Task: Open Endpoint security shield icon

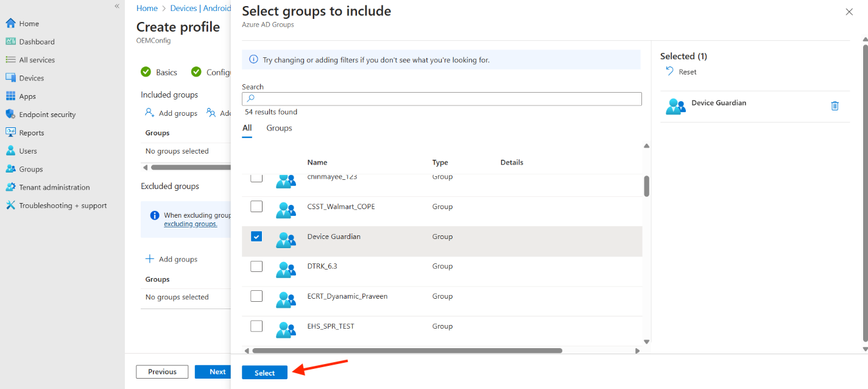Action: 10,115
